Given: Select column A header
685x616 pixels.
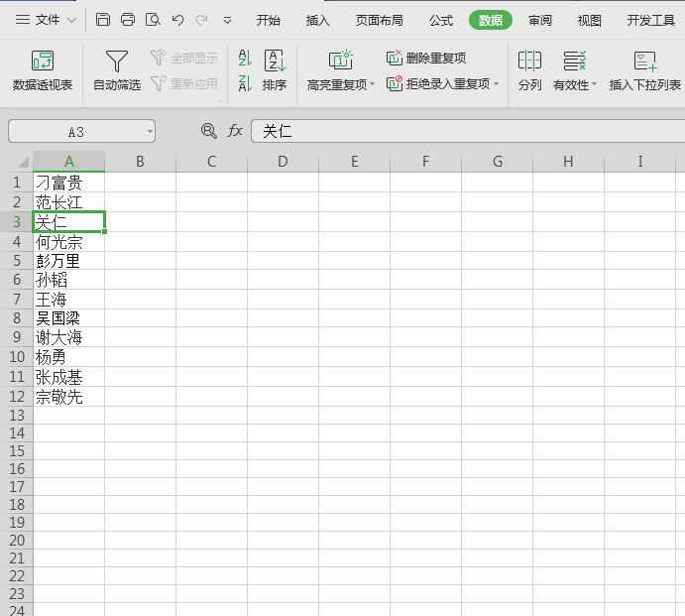Looking at the screenshot, I should (69, 162).
